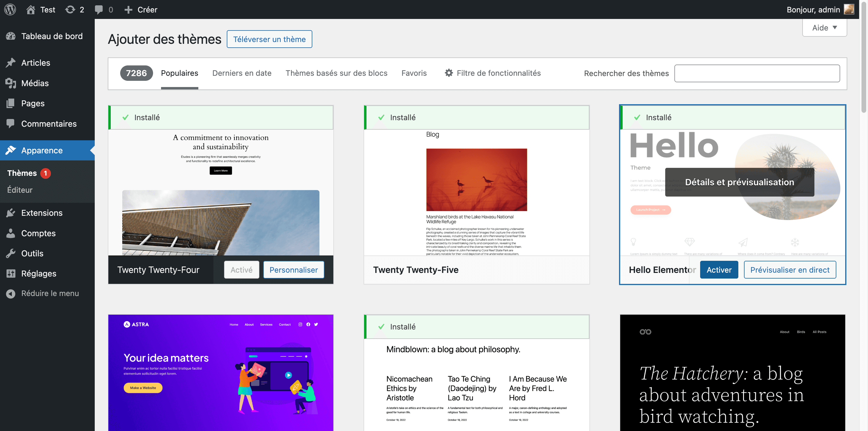Click the Médias sidebar icon
The height and width of the screenshot is (431, 868).
coord(11,83)
